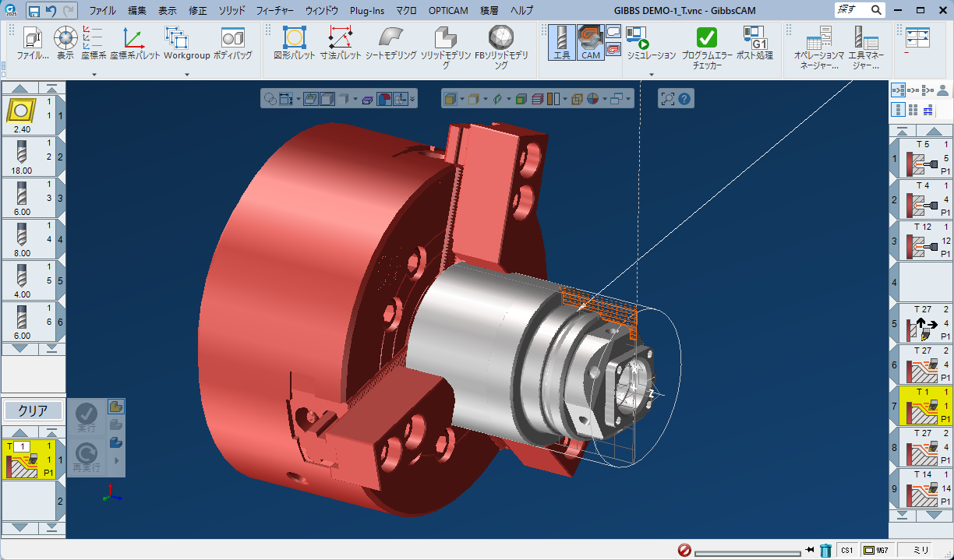Toggle the CAM palette button
This screenshot has height=560, width=954.
(x=590, y=41)
